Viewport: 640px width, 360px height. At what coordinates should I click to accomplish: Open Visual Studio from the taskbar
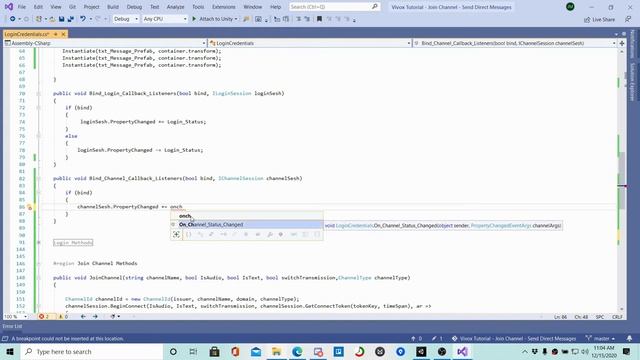coord(462,351)
